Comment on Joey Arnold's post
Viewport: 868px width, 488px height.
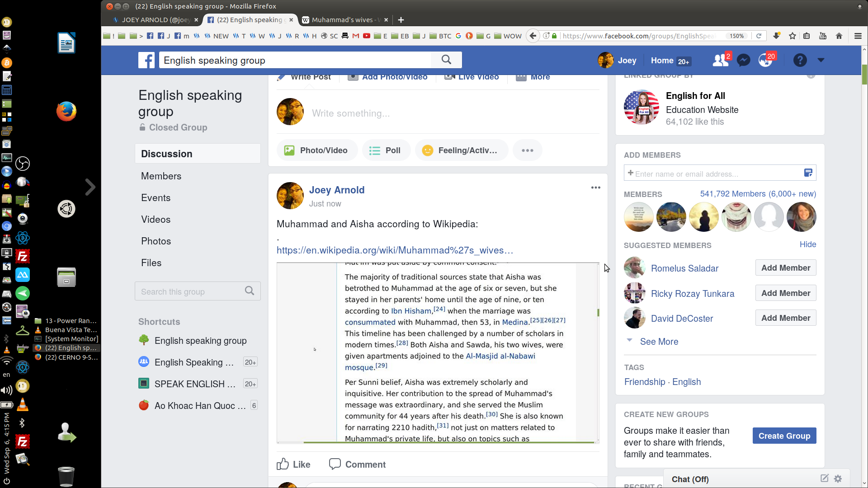[357, 464]
